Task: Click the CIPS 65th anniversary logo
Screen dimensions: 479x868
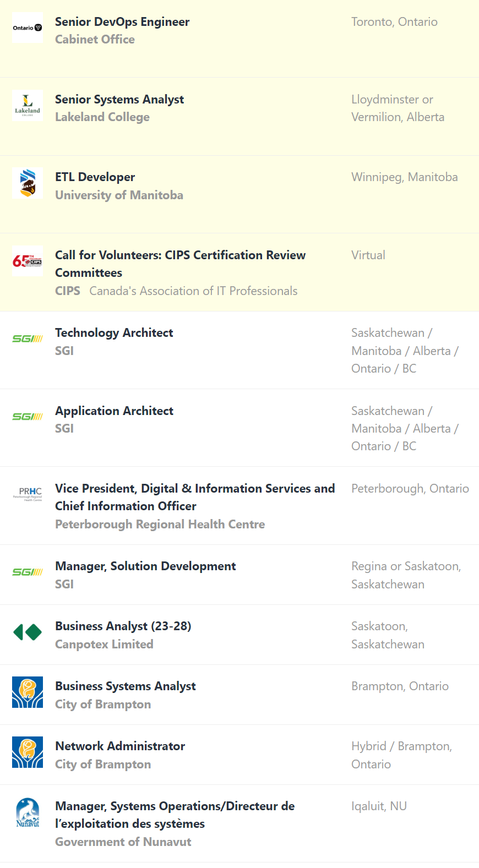Action: pyautogui.click(x=28, y=261)
